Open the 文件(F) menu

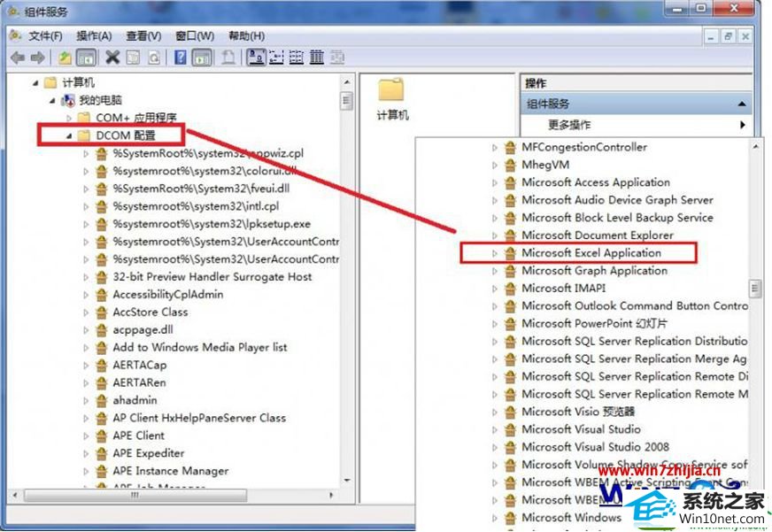tap(45, 36)
